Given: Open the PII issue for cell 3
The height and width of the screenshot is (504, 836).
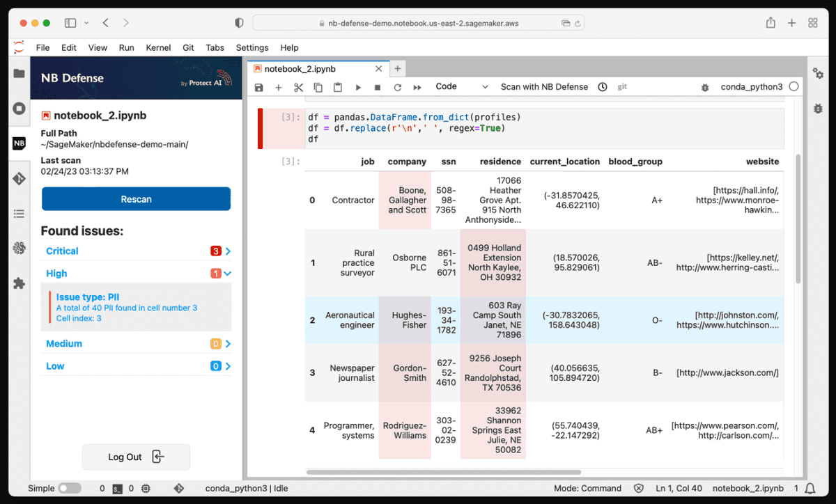Looking at the screenshot, I should [x=136, y=308].
